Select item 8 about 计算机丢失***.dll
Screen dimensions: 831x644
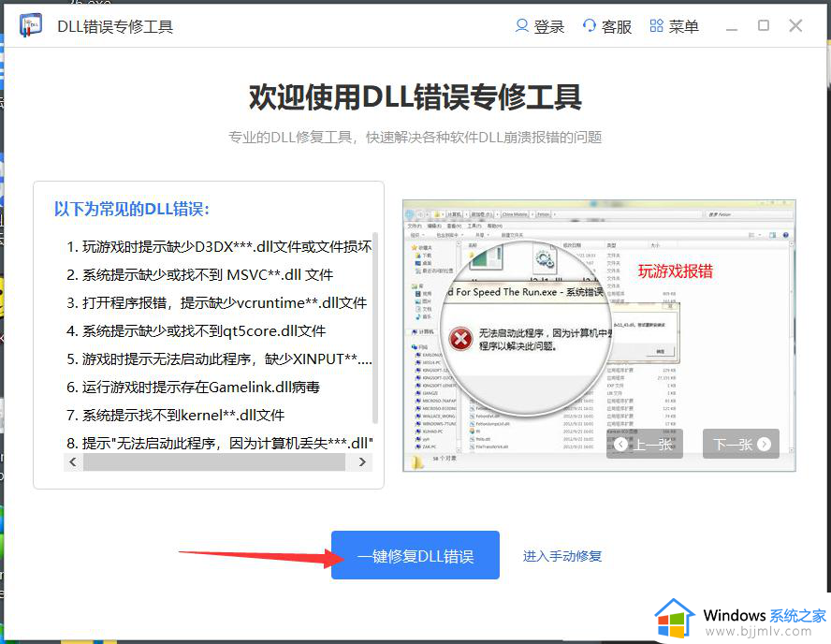(219, 443)
